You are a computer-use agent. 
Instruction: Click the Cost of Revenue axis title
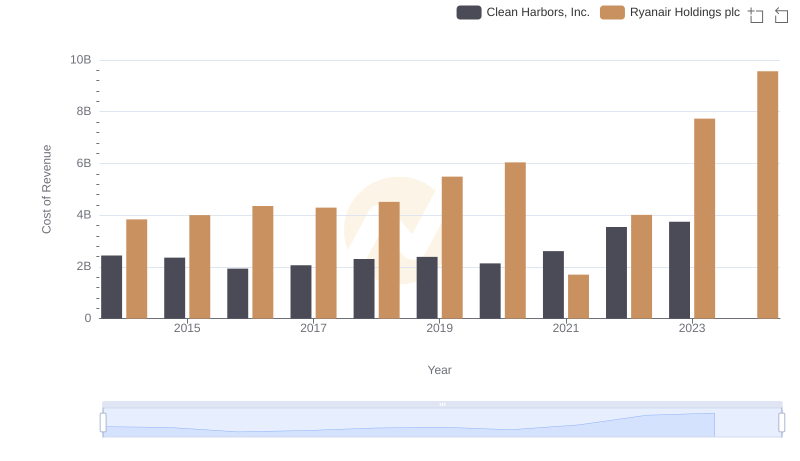(46, 189)
